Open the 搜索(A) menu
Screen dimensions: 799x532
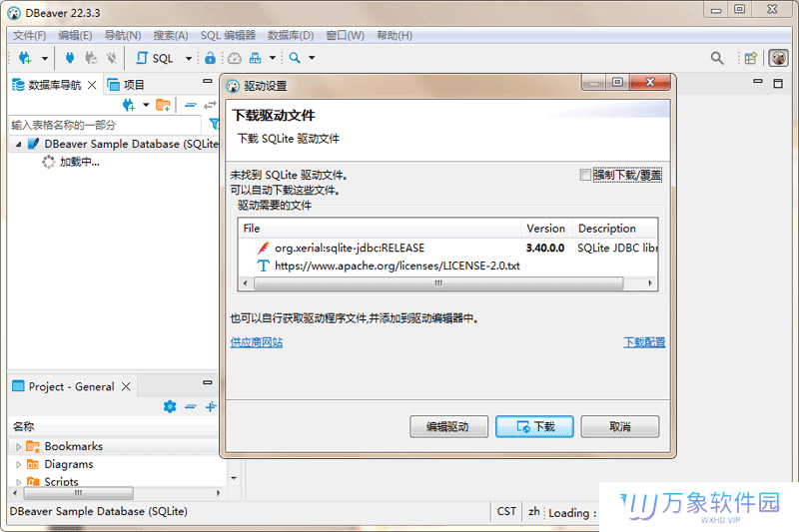(x=171, y=35)
